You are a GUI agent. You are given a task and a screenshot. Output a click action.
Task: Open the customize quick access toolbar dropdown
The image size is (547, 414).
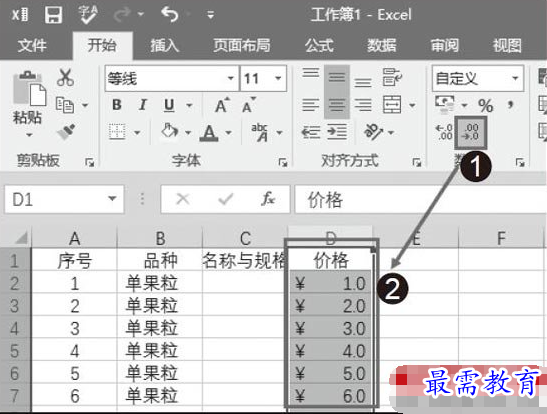pyautogui.click(x=210, y=15)
